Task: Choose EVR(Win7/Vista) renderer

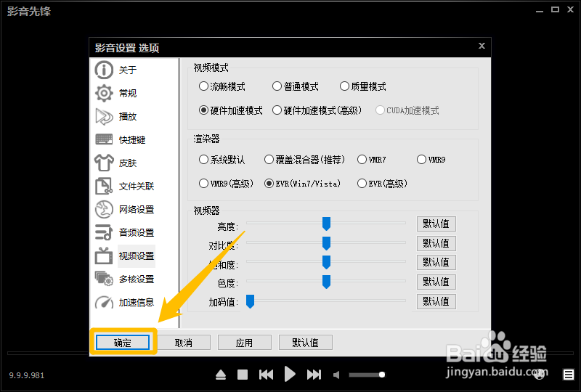Action: pos(302,184)
